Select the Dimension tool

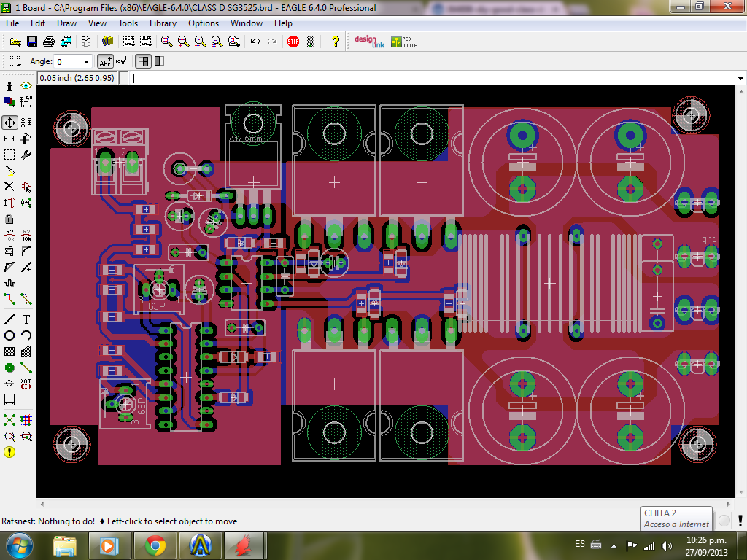click(x=9, y=400)
